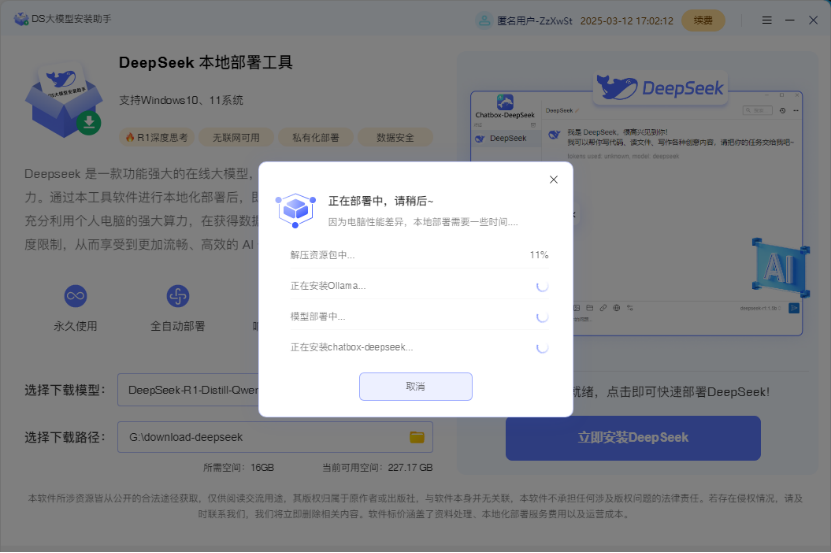Click the 模型部署中... text
Image resolution: width=831 pixels, height=553 pixels.
[x=318, y=317]
